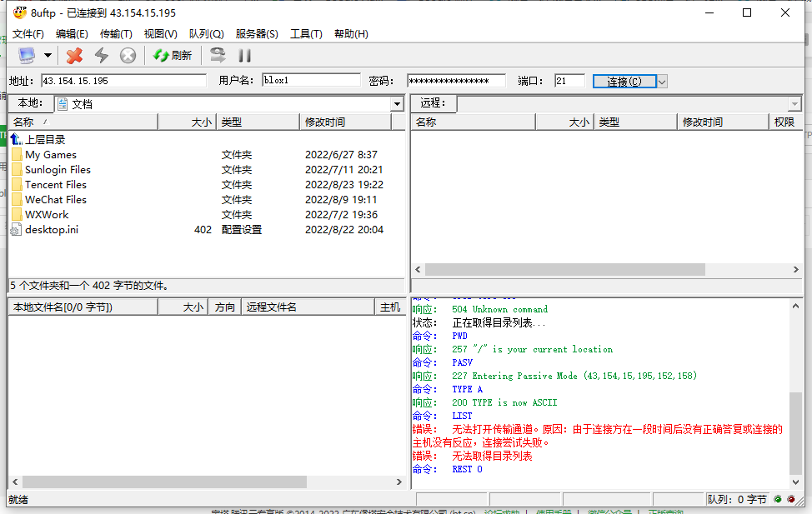This screenshot has width=812, height=514.
Task: Expand the local path 文档 dropdown
Action: point(397,104)
